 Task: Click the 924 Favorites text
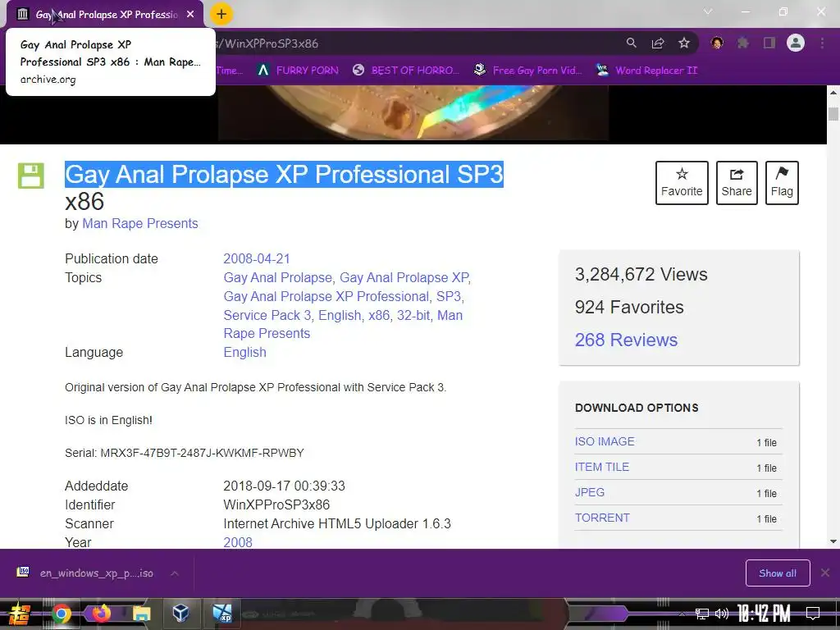click(629, 307)
